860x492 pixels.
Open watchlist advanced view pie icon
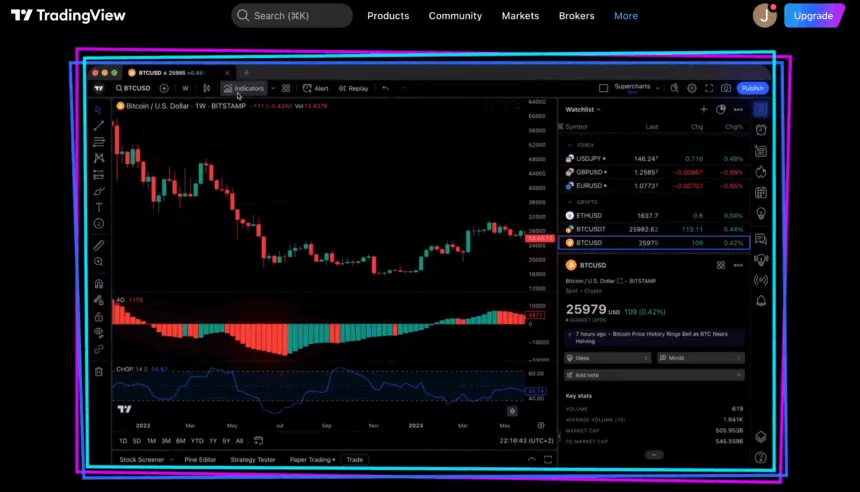tap(721, 109)
